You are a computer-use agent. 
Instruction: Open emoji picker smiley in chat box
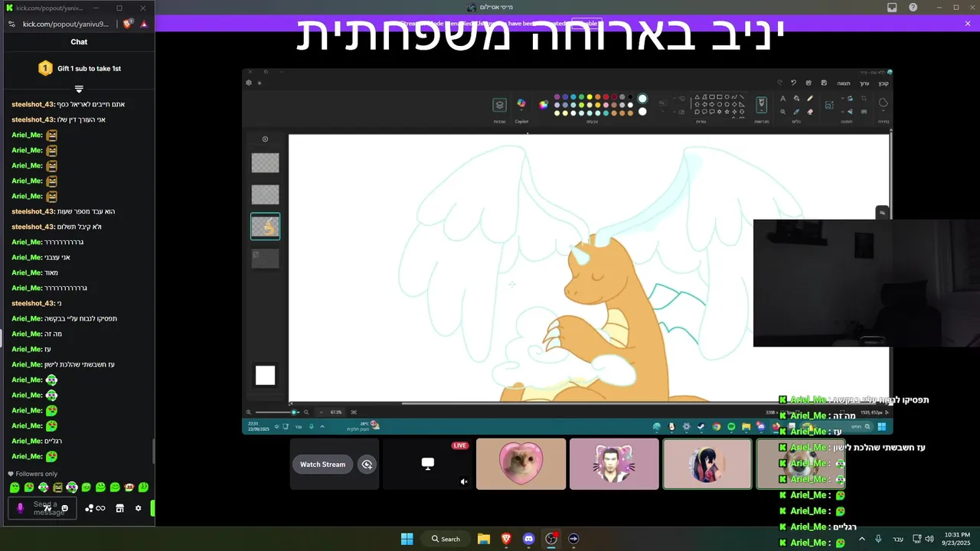pyautogui.click(x=65, y=508)
